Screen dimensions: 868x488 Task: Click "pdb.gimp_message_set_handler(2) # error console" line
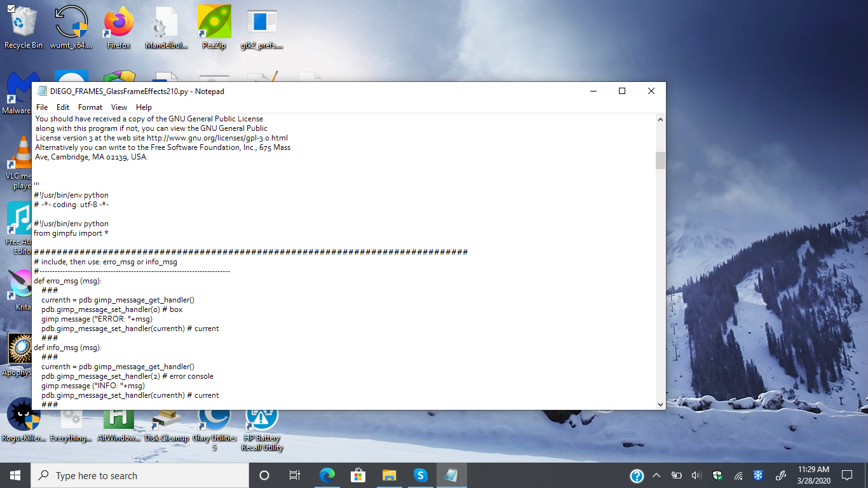click(127, 376)
